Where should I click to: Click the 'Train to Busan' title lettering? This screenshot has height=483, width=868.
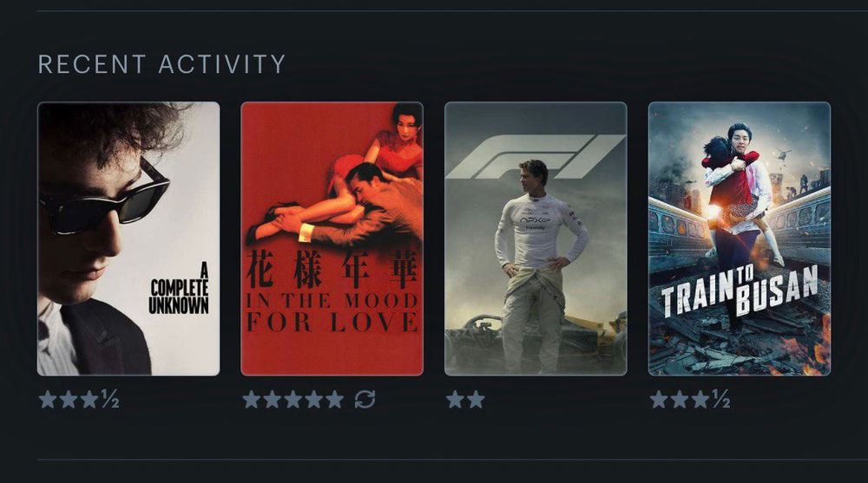[x=740, y=290]
